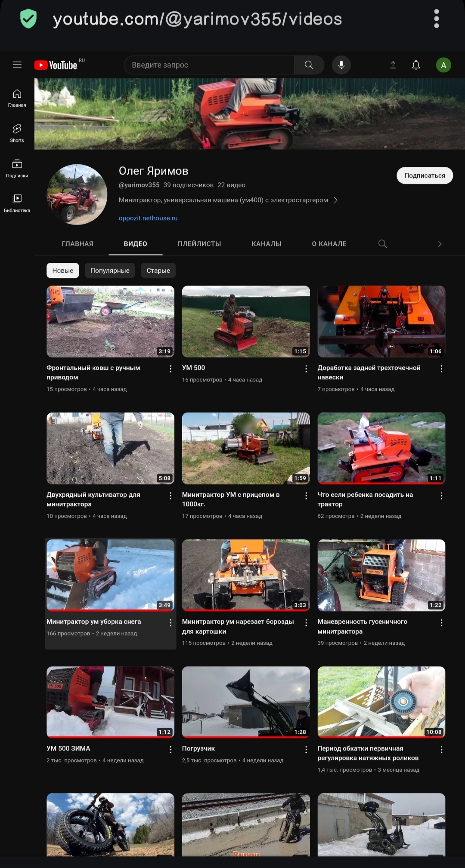Image resolution: width=465 pixels, height=868 pixels.
Task: Open options for Фронтальный ковш video
Action: pos(170,369)
